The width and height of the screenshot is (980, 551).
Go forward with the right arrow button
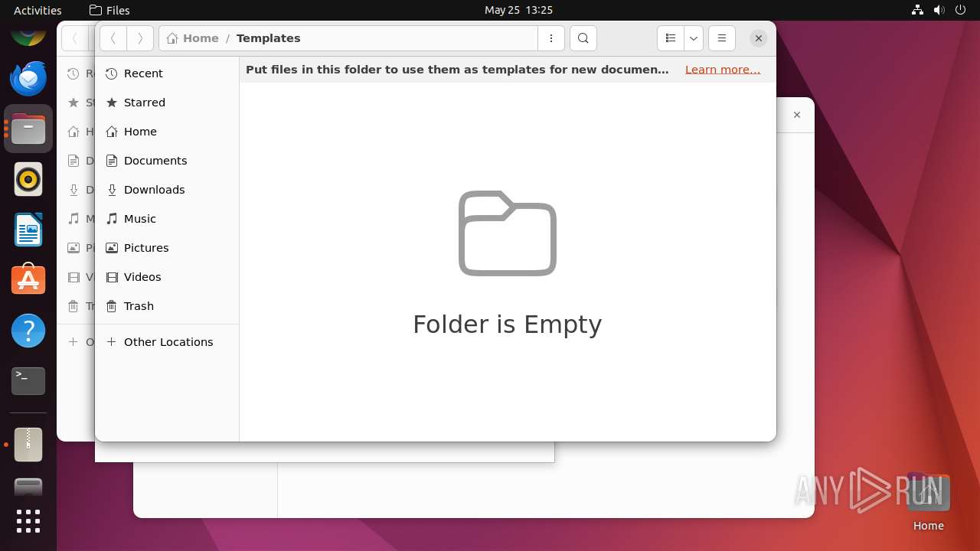point(140,38)
